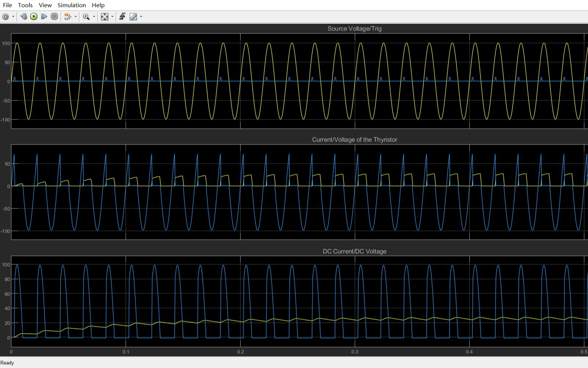Viewport: 588px width, 368px height.
Task: Open the View menu
Action: 45,5
